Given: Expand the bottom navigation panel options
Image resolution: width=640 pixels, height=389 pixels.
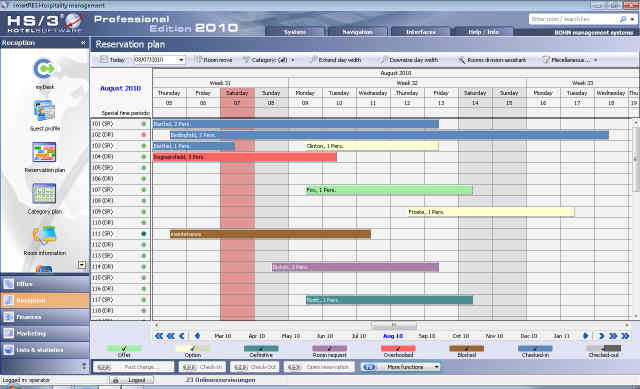Looking at the screenshot, I should (x=84, y=366).
